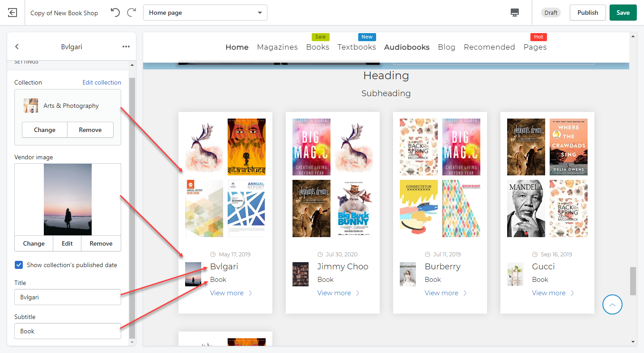Screen dimensions: 644x353
Task: Click the preview pane vertical scrollbar thumb
Action: point(633,281)
